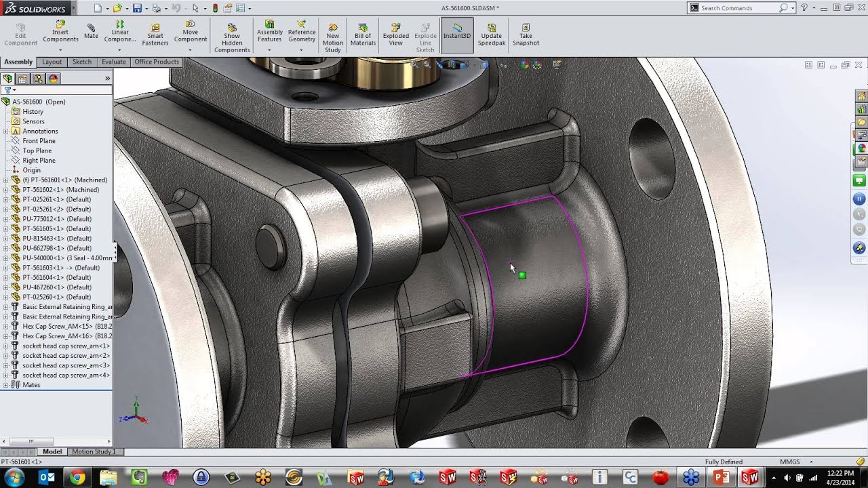Viewport: 868px width, 488px height.
Task: Open the FeatureManager design tree tab
Action: coord(9,79)
